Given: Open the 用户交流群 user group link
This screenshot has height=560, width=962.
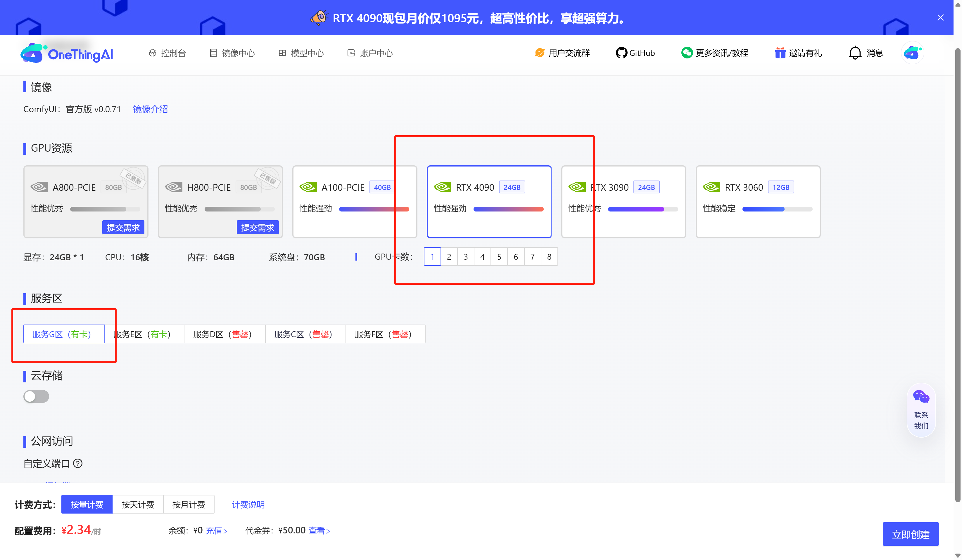Looking at the screenshot, I should click(x=562, y=53).
